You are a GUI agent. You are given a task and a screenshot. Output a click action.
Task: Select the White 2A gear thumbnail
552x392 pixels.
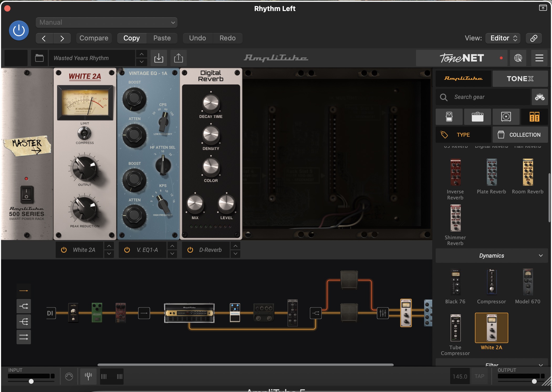coord(491,328)
